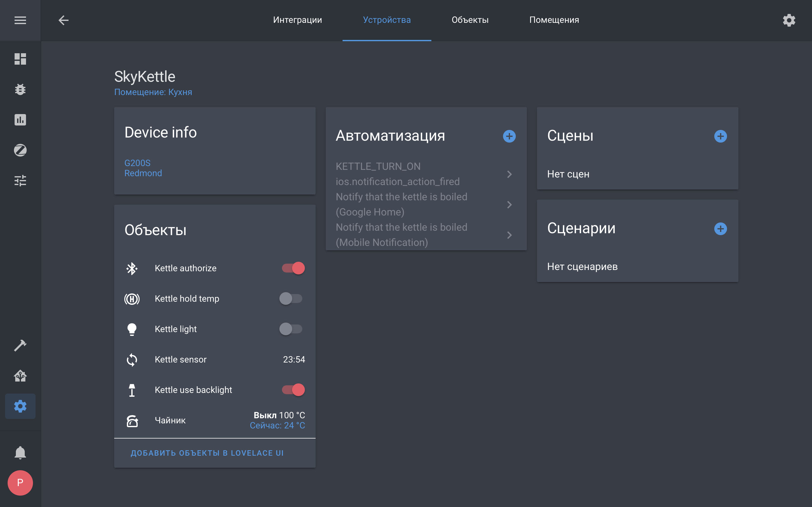812x507 pixels.
Task: Open Google Home notify automation chevron
Action: pos(509,205)
